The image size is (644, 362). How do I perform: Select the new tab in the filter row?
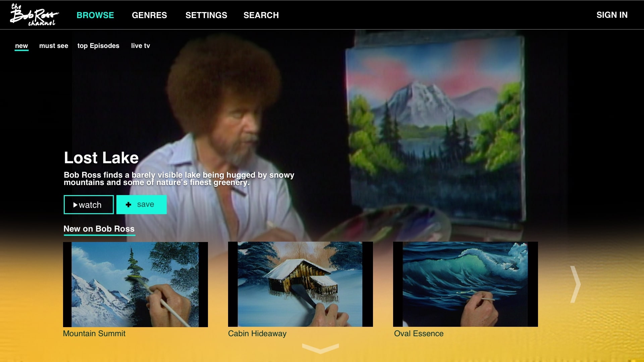coord(21,46)
